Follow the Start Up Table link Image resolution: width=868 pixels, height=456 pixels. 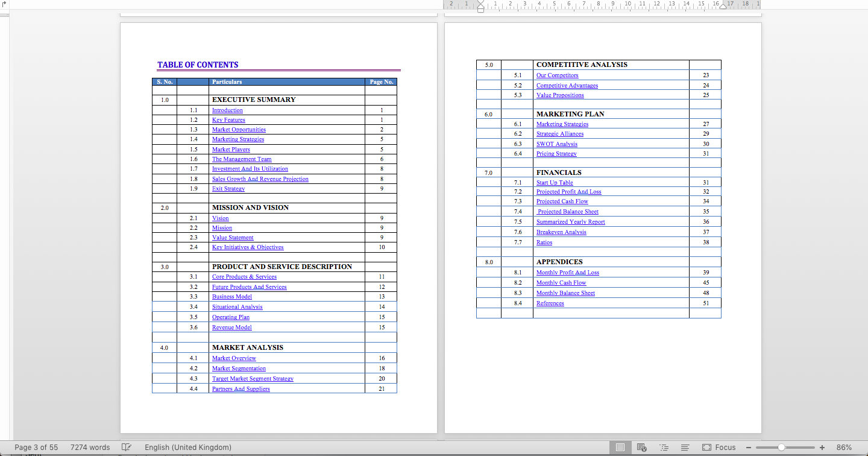pos(555,183)
